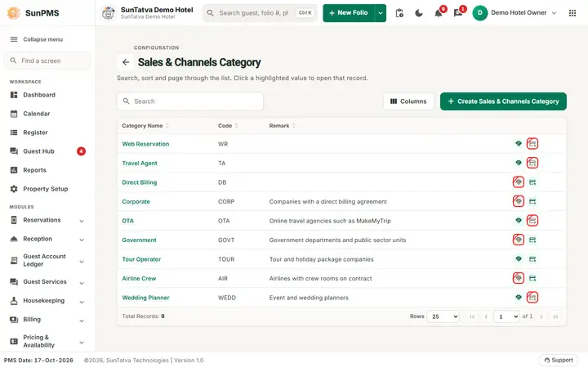Click the diamond icon in the Web Reservation row

(x=519, y=143)
